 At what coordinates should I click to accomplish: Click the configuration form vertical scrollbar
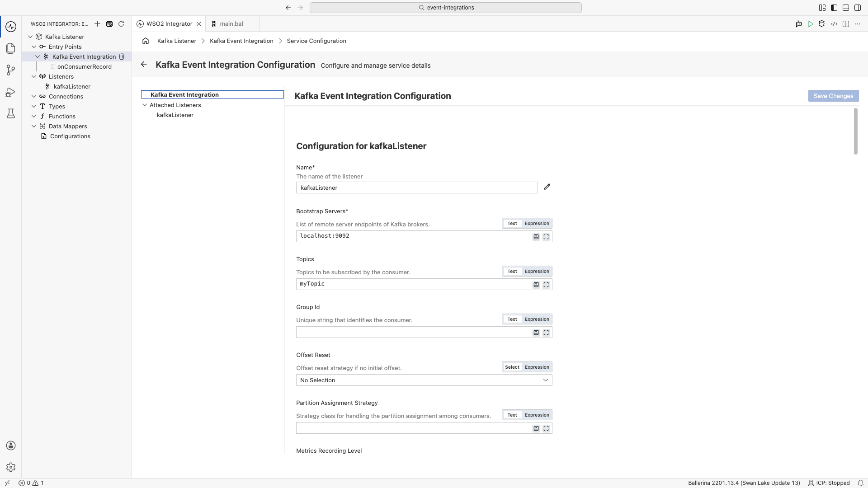[855, 131]
